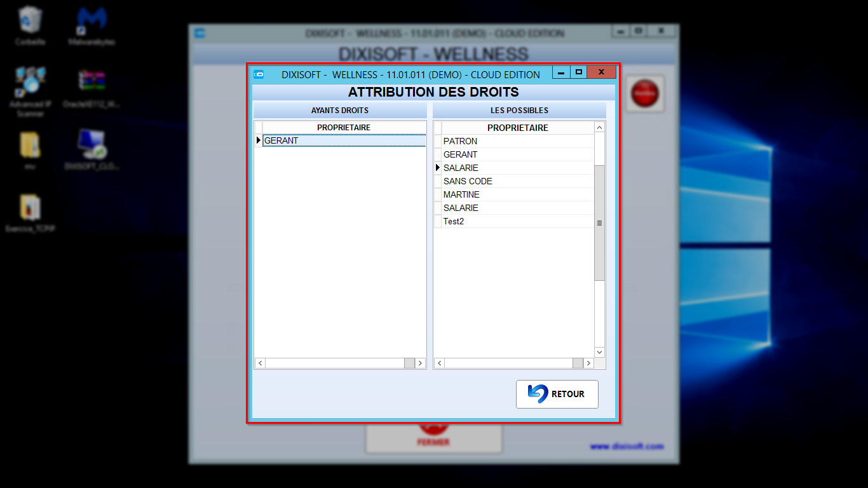
Task: Select PATRON in the Les Possibles list
Action: click(518, 141)
